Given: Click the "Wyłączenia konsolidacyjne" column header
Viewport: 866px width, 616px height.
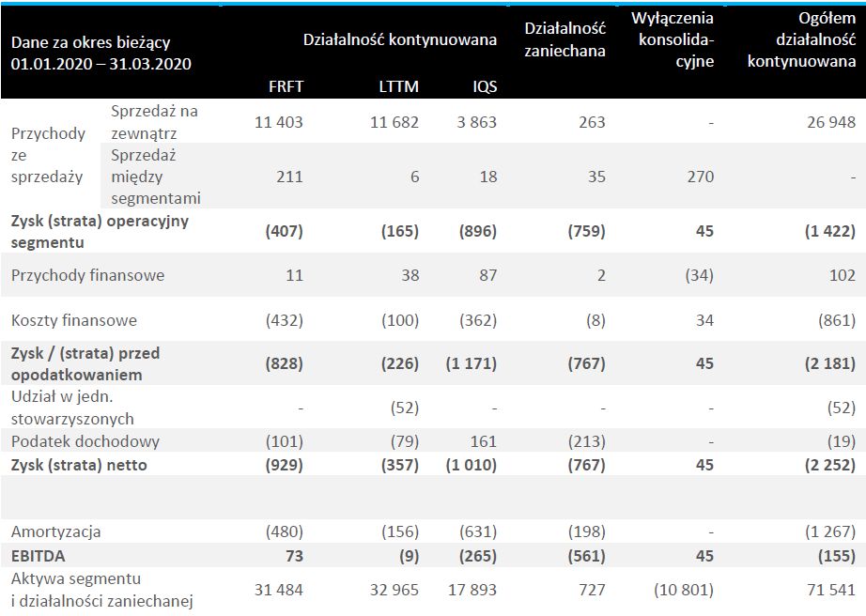Looking at the screenshot, I should (673, 40).
